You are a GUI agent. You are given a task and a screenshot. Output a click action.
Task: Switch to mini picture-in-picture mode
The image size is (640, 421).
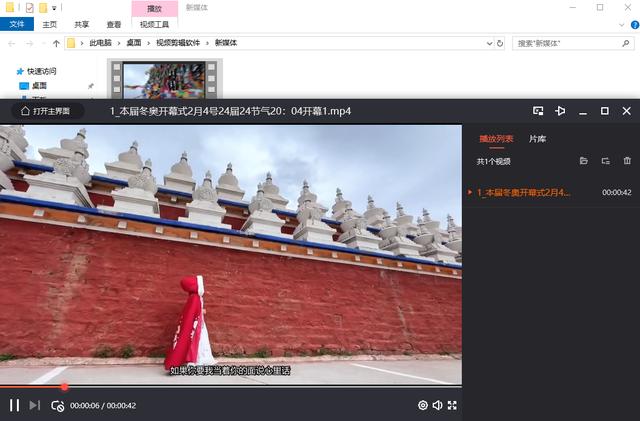point(538,111)
